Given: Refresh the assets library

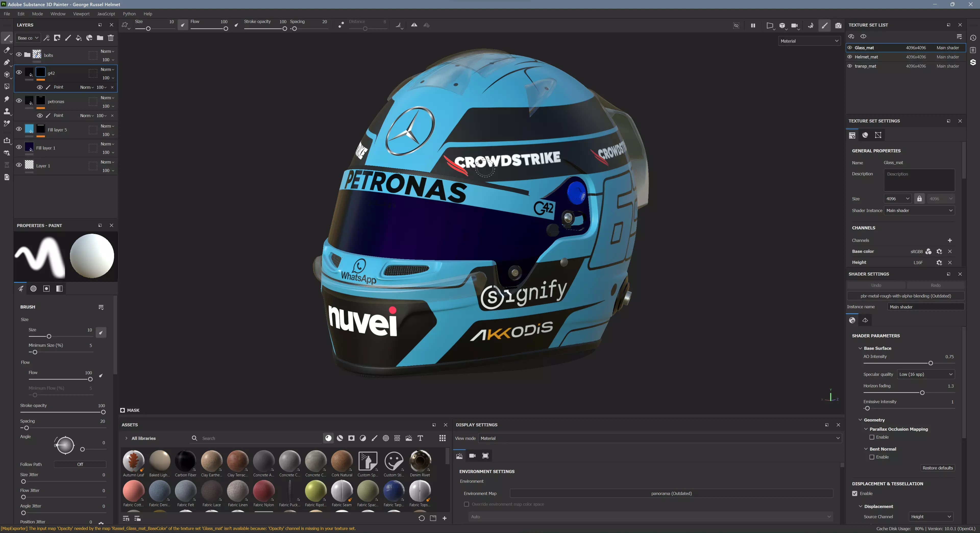Looking at the screenshot, I should [421, 518].
